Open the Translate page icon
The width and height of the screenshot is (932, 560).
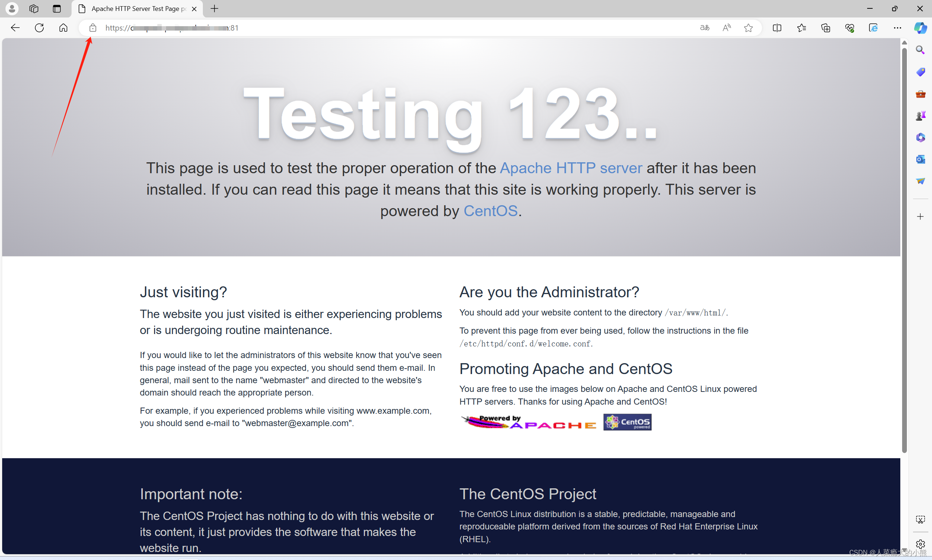(x=705, y=28)
